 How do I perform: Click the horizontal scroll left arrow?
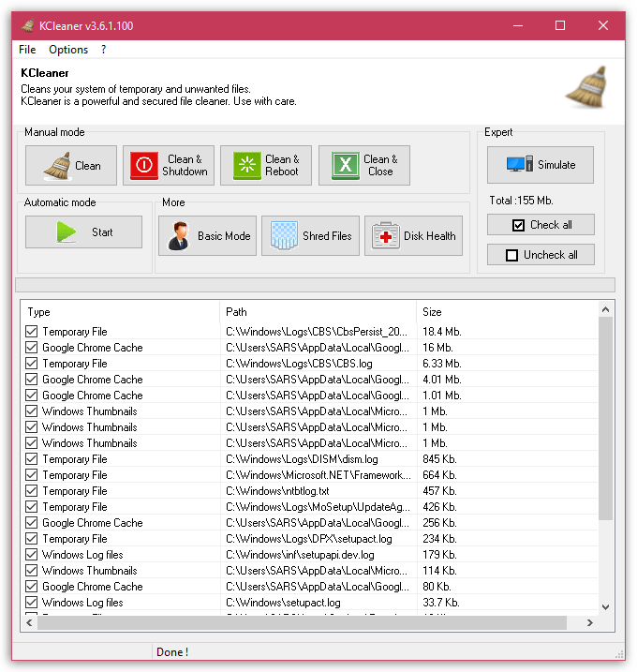pos(29,622)
